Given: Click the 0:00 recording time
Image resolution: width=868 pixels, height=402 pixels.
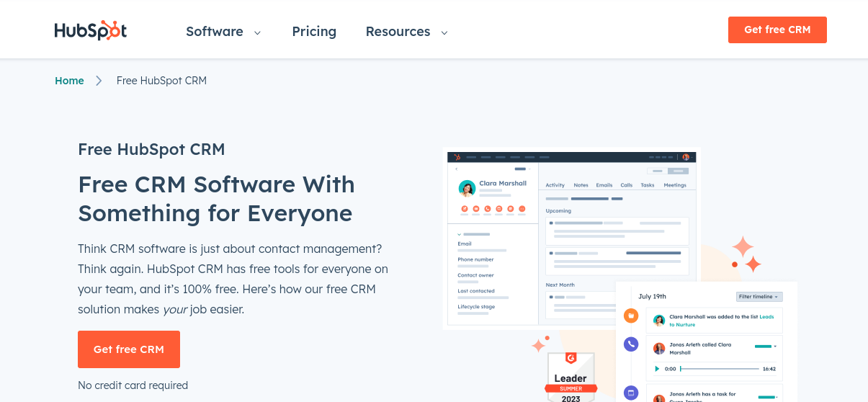Looking at the screenshot, I should pyautogui.click(x=671, y=369).
